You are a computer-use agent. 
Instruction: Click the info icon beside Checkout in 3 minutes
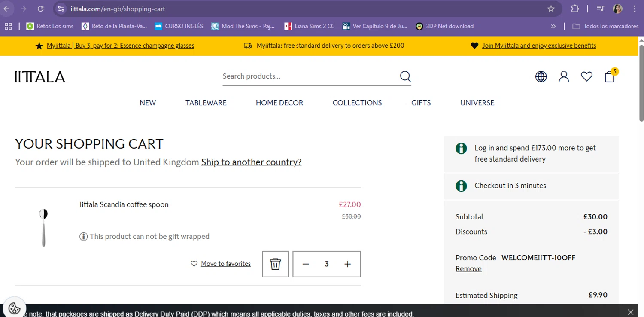[461, 186]
